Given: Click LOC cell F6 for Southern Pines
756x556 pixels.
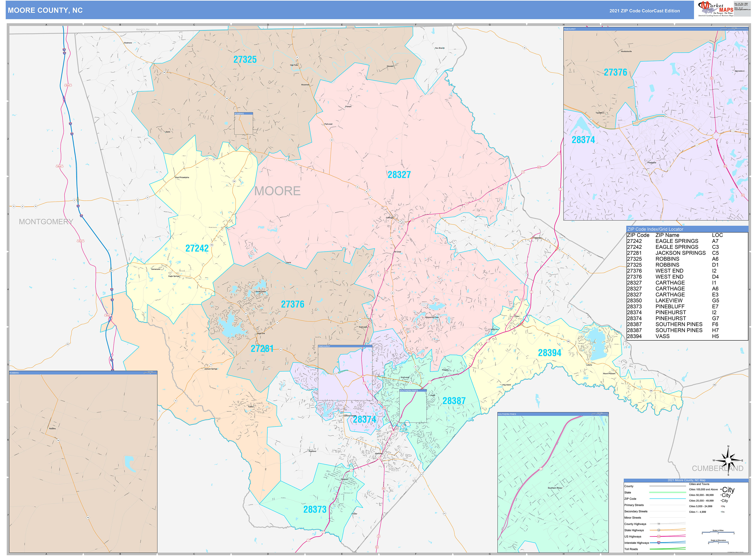Looking at the screenshot, I should pyautogui.click(x=715, y=324).
